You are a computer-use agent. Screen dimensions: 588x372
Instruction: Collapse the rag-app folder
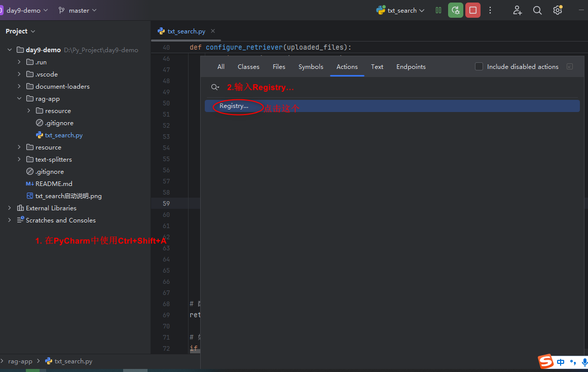click(x=19, y=99)
